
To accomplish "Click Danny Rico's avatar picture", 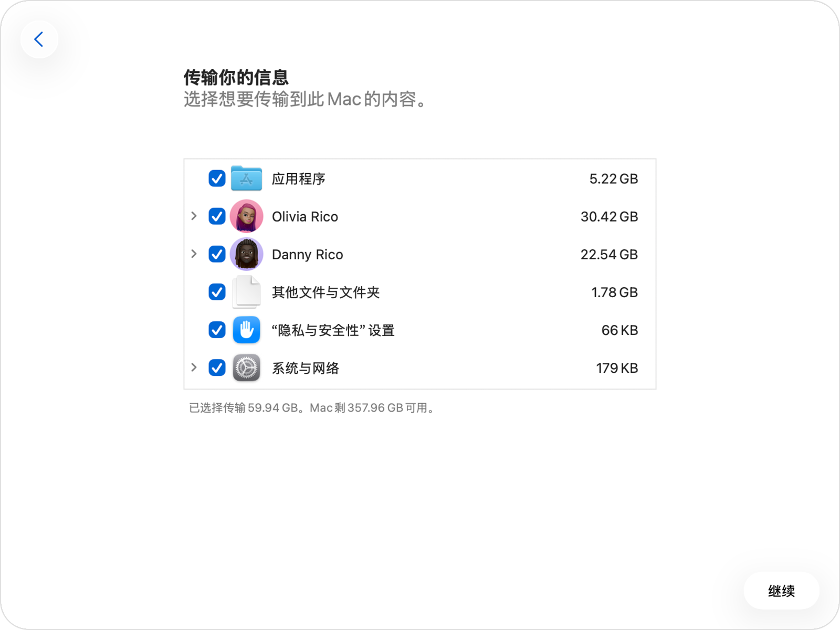I will (246, 254).
